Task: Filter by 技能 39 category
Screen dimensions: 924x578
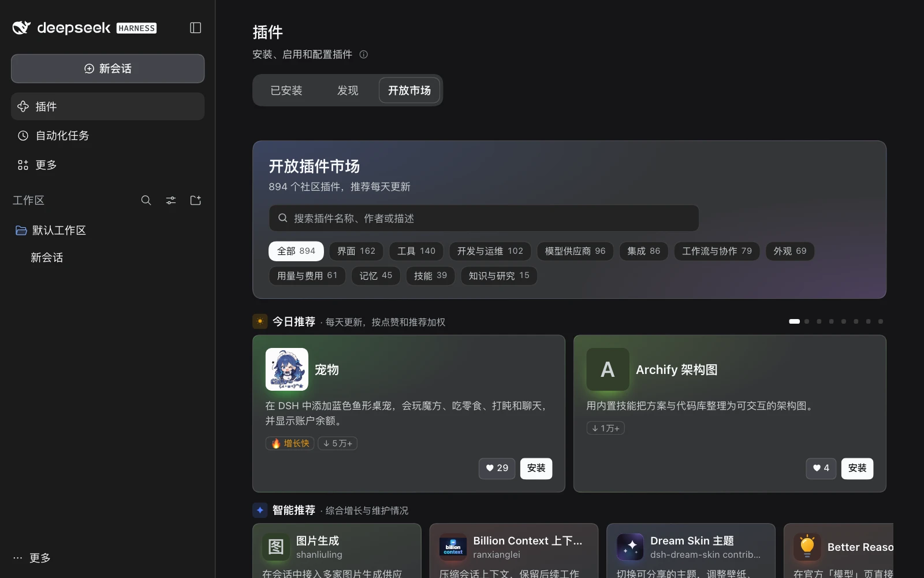Action: tap(430, 276)
